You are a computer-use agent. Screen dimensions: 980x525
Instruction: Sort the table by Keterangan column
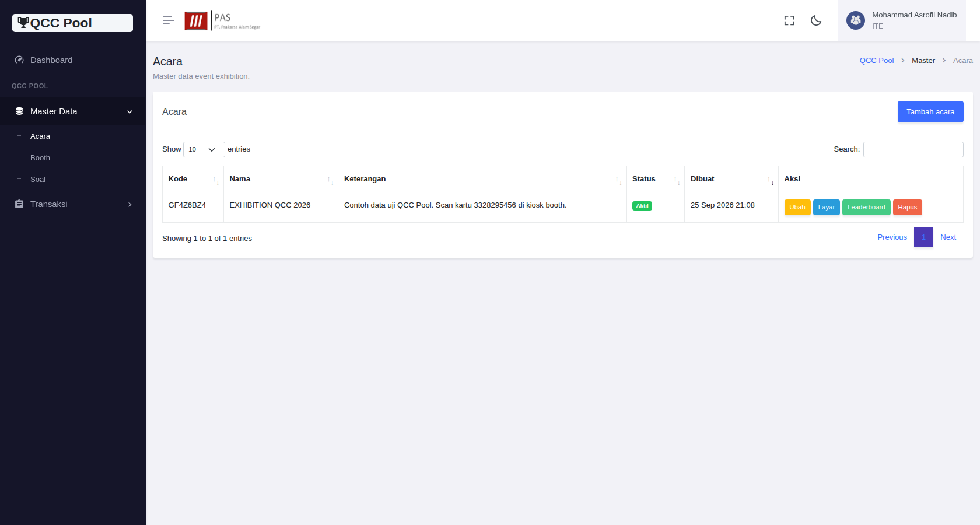pos(482,179)
